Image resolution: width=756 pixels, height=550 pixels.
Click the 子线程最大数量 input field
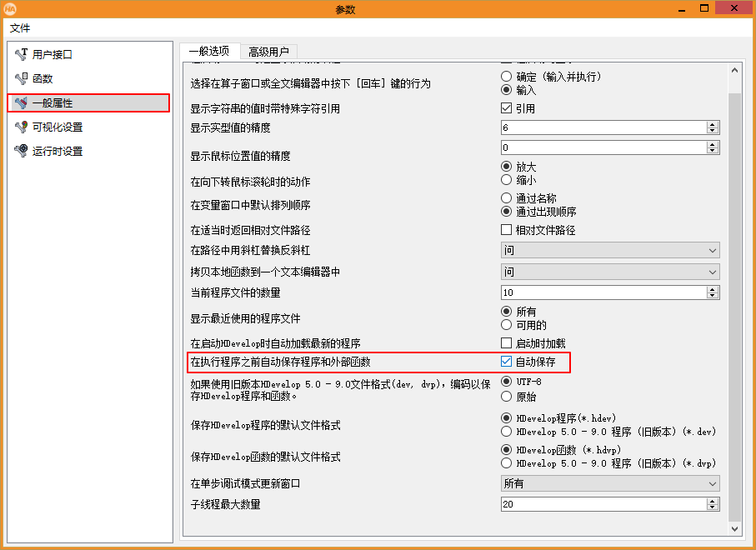pos(603,504)
